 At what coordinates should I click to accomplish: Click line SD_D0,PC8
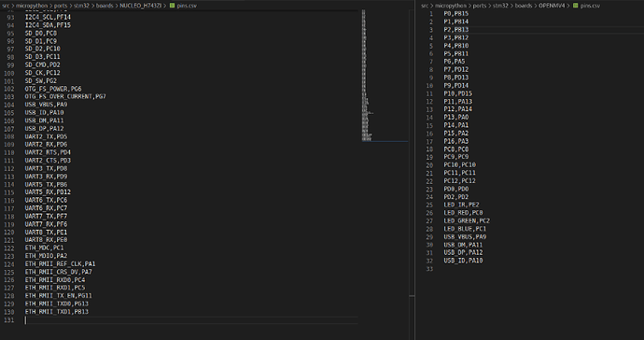41,34
